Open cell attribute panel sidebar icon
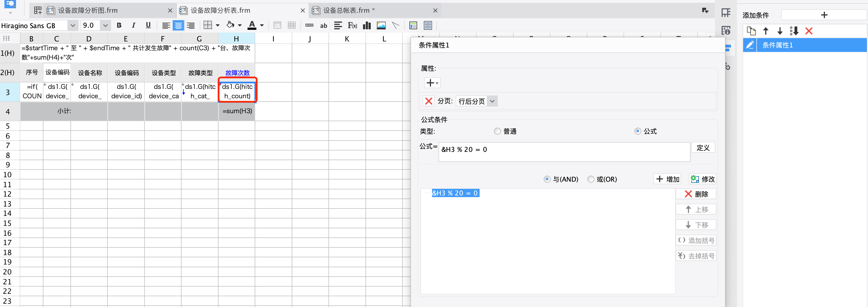868x307 pixels. [x=726, y=13]
